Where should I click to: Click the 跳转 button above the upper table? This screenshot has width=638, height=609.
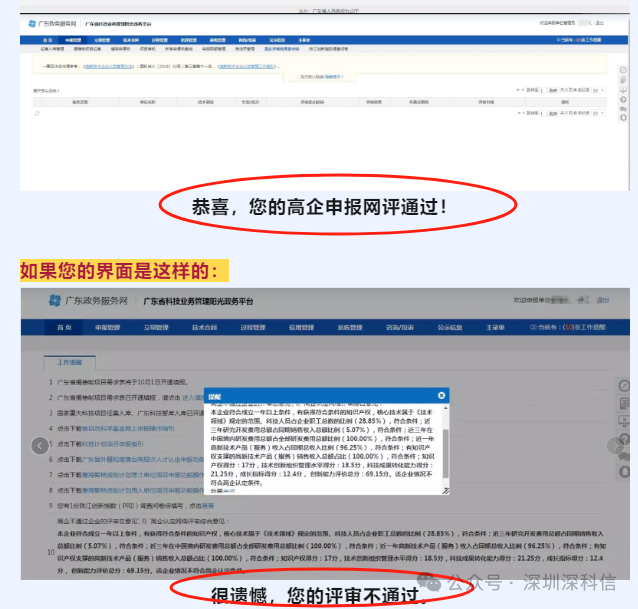click(553, 90)
